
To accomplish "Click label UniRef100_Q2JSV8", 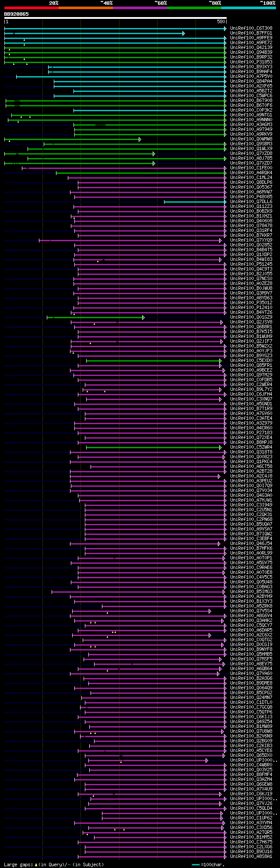I will tap(251, 322).
